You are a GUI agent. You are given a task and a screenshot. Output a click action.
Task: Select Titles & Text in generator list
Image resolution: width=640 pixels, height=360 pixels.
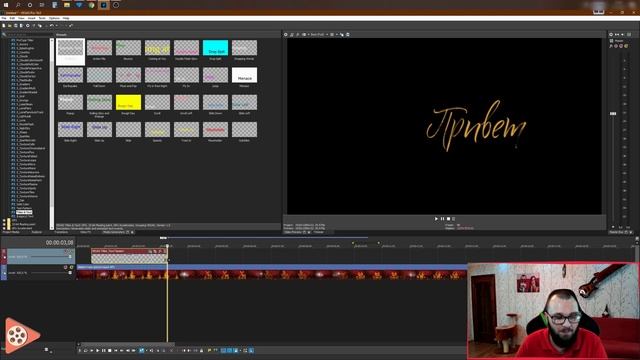(x=24, y=212)
